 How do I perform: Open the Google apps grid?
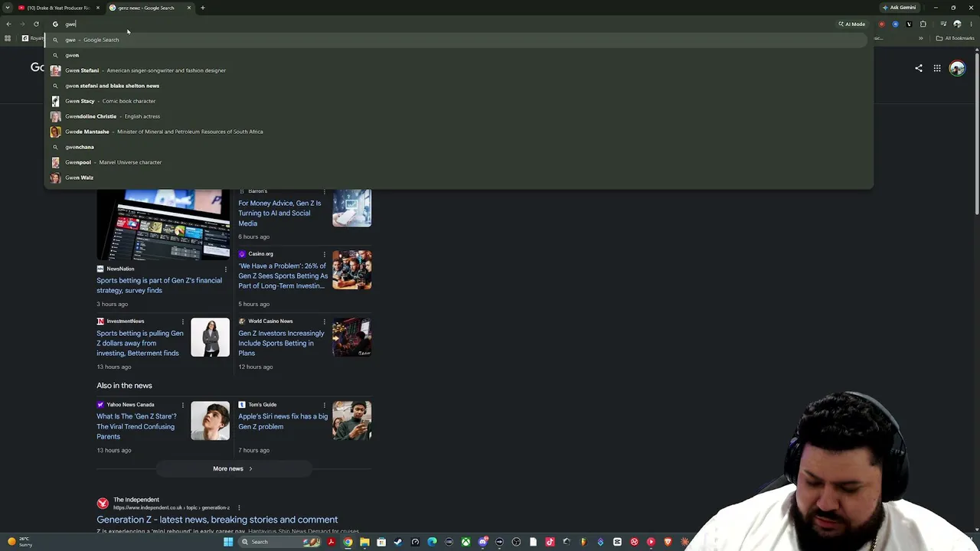(937, 68)
